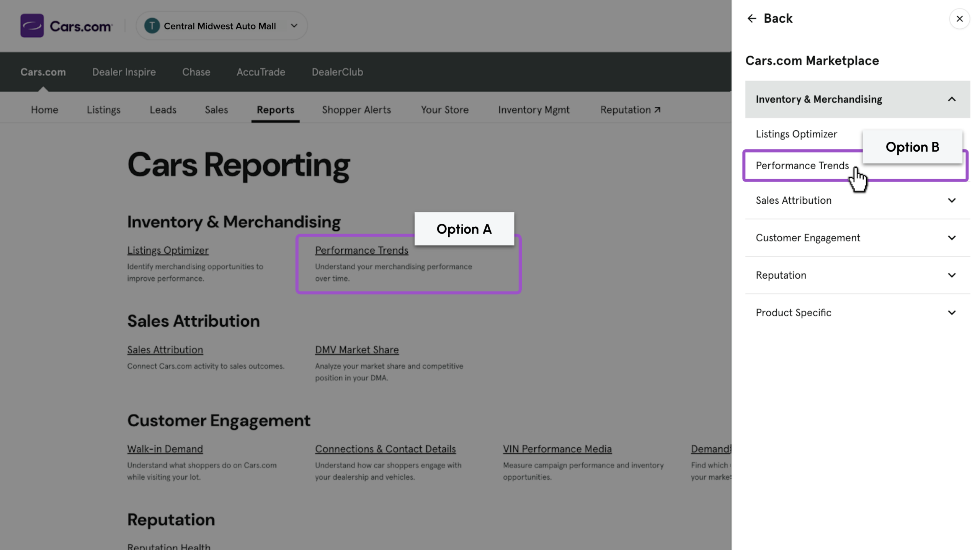The height and width of the screenshot is (550, 980).
Task: Expand the Sales Attribution panel section
Action: click(x=857, y=200)
